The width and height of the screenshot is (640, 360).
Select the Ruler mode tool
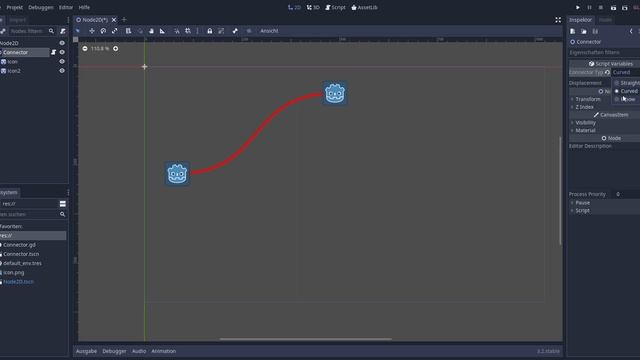tap(162, 31)
